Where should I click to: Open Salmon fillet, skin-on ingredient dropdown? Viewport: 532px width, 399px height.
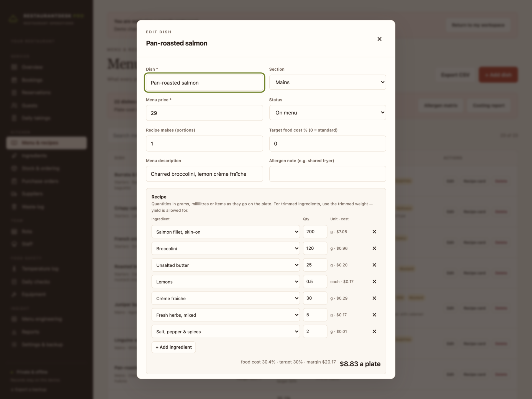[226, 232]
